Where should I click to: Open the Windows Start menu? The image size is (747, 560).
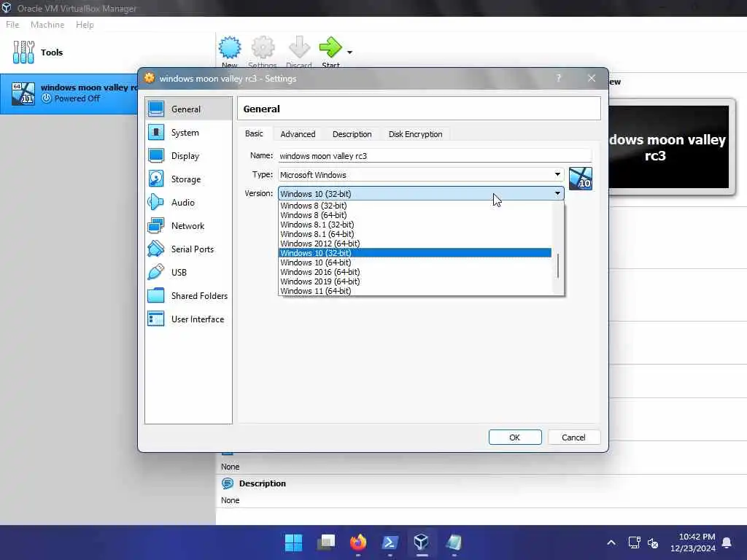coord(293,542)
